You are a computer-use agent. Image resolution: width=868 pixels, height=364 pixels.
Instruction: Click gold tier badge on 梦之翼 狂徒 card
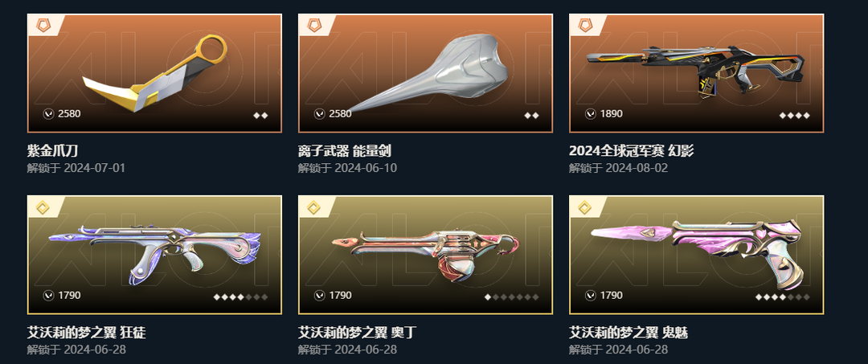point(43,207)
